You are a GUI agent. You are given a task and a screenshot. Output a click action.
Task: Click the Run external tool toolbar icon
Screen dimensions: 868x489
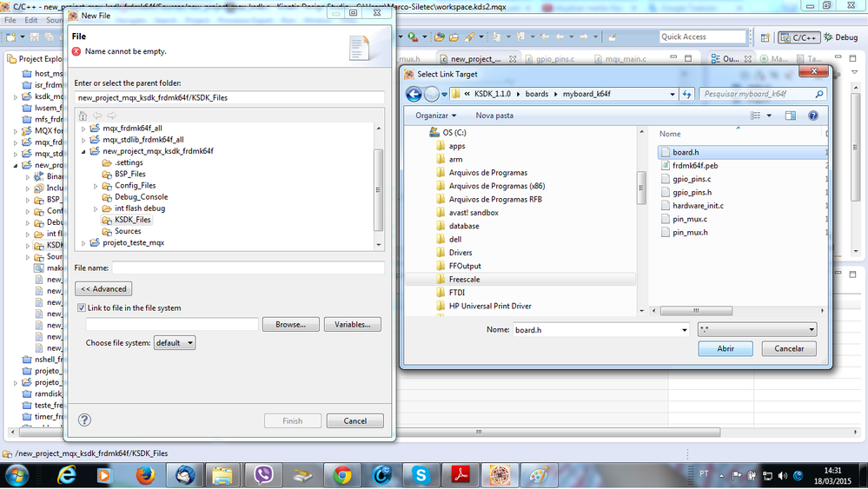[x=413, y=37]
